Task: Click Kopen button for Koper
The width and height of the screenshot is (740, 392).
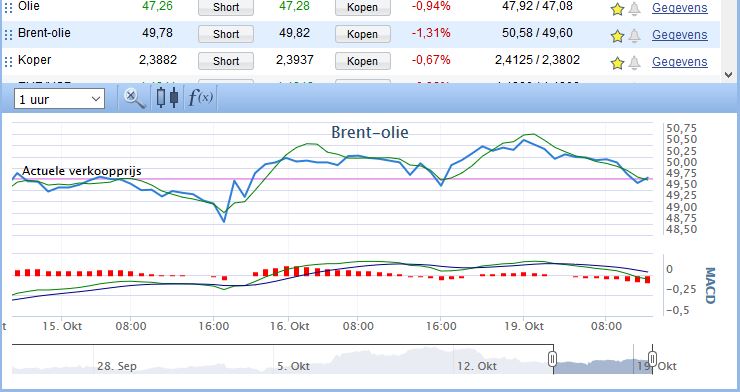Action: pyautogui.click(x=362, y=61)
